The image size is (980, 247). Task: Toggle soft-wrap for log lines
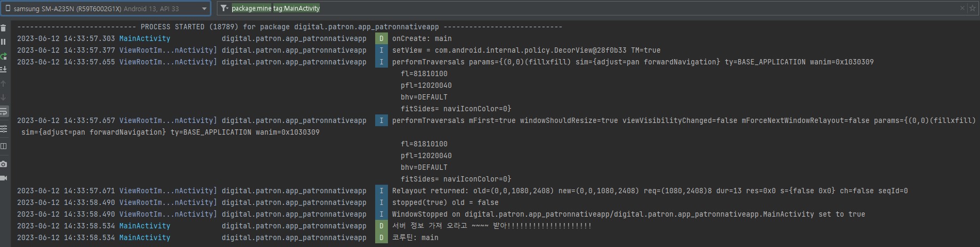(4, 112)
